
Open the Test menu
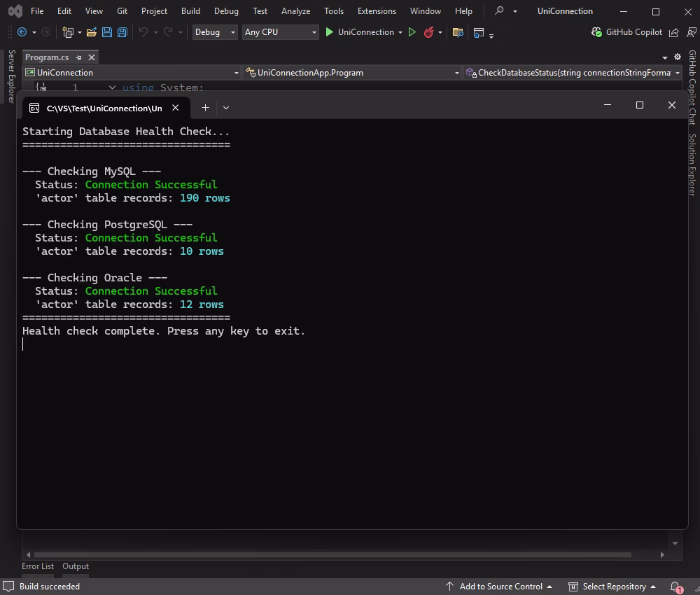[260, 11]
